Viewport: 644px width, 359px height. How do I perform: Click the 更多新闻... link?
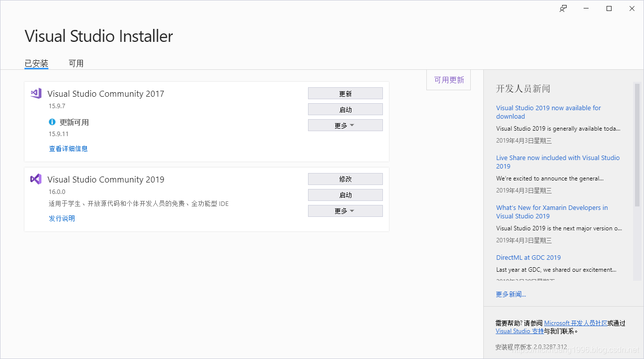click(x=511, y=294)
